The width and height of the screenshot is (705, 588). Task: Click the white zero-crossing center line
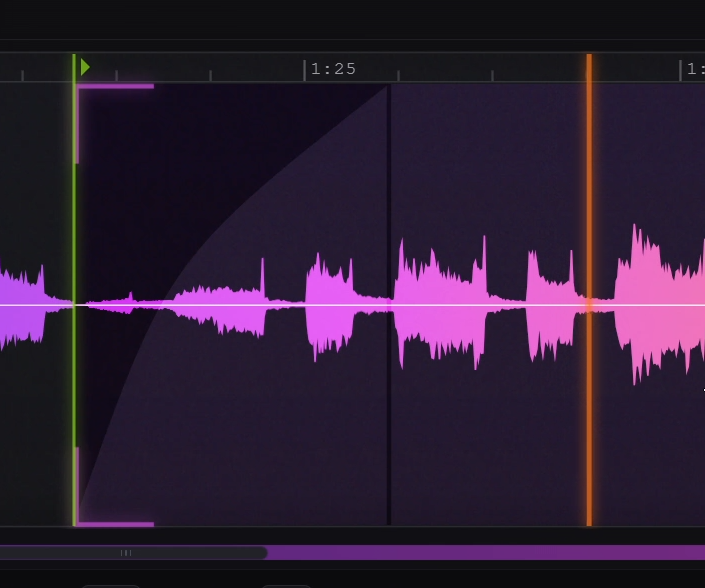[500, 304]
